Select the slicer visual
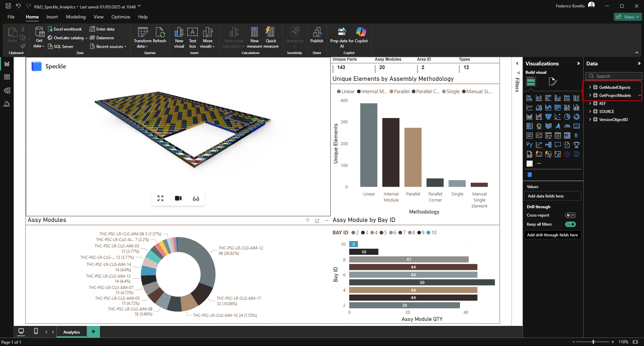 548,135
